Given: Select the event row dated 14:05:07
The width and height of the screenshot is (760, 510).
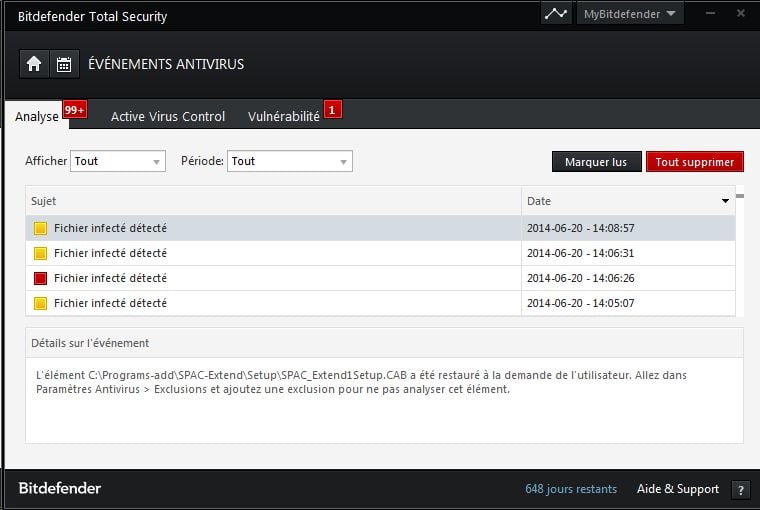Looking at the screenshot, I should (380, 303).
